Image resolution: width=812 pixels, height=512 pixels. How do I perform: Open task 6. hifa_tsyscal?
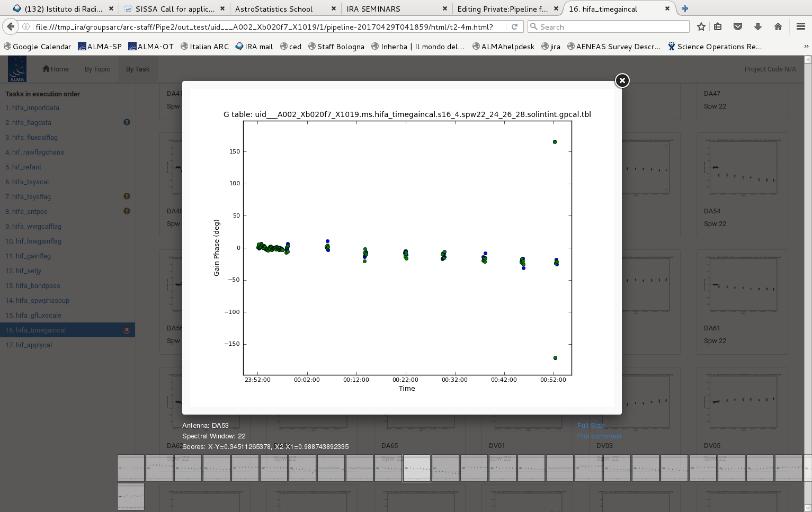27,182
